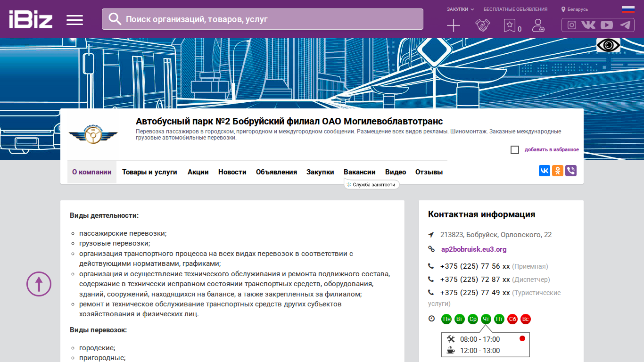Select Saturday 'Сб' day circle
The height and width of the screenshot is (362, 644).
(512, 319)
